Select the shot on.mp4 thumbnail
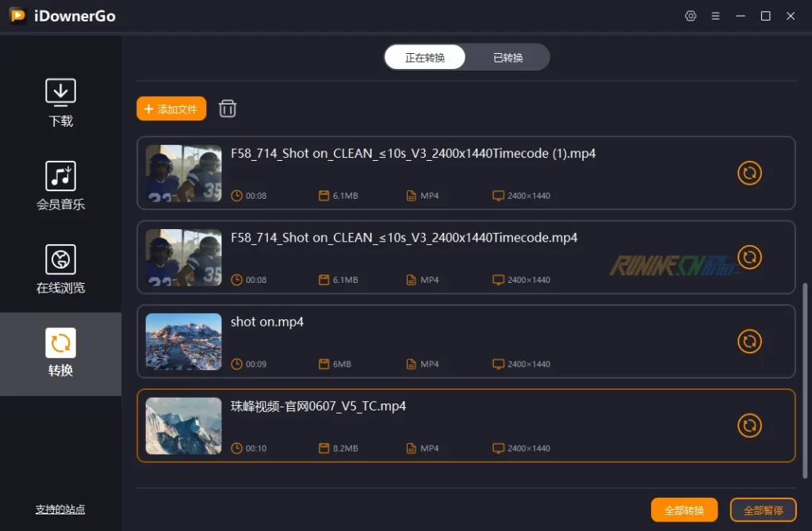812x531 pixels. pyautogui.click(x=183, y=342)
